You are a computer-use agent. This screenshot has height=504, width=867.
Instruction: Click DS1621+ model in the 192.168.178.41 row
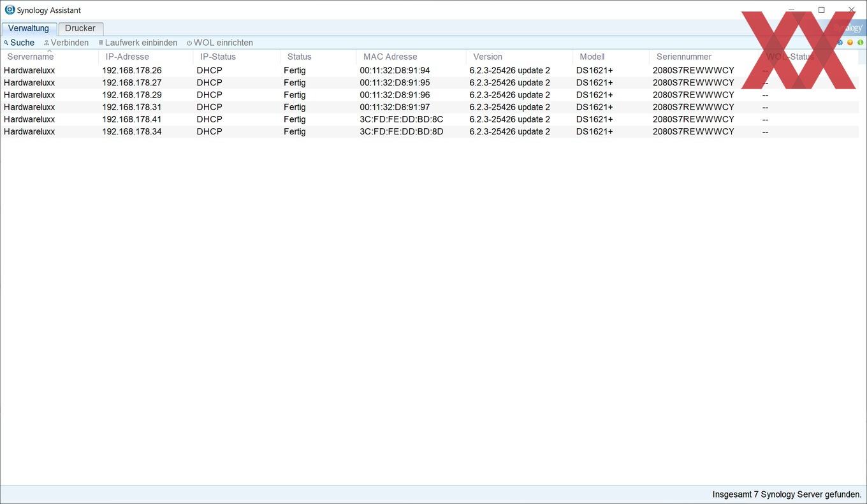[x=594, y=119]
